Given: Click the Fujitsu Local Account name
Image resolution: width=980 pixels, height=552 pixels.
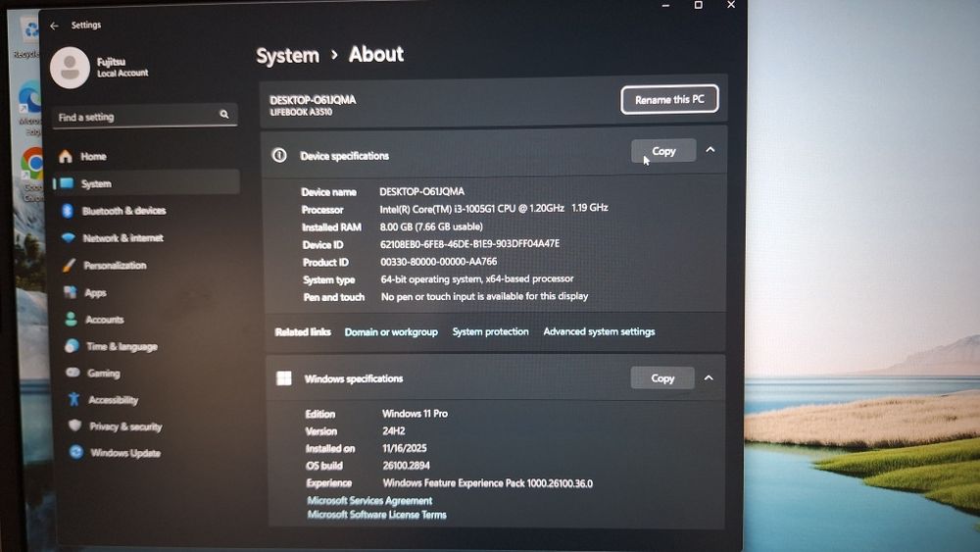Looking at the screenshot, I should (x=122, y=67).
